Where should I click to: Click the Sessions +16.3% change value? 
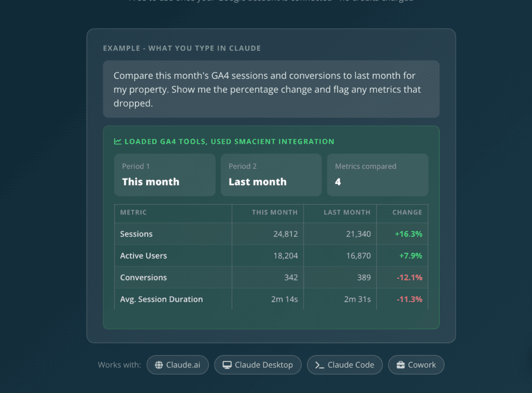pos(408,234)
